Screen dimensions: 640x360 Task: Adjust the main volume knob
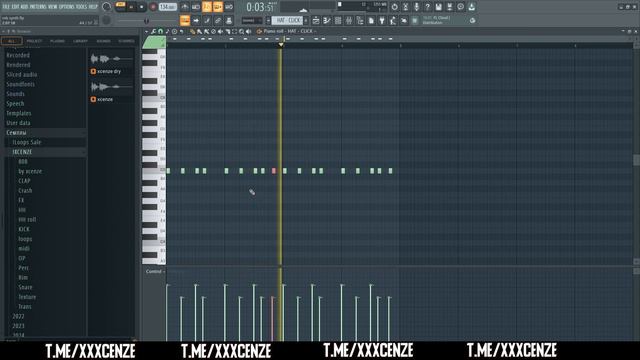(107, 7)
